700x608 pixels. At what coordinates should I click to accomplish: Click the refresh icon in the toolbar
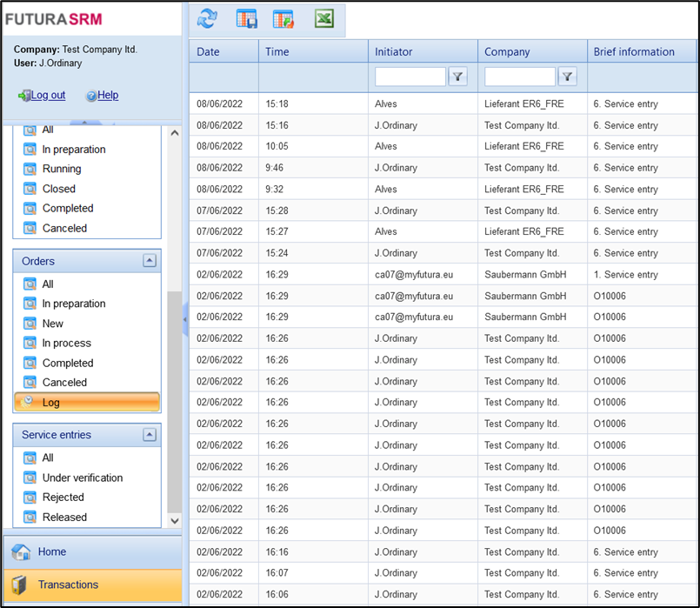[x=207, y=18]
